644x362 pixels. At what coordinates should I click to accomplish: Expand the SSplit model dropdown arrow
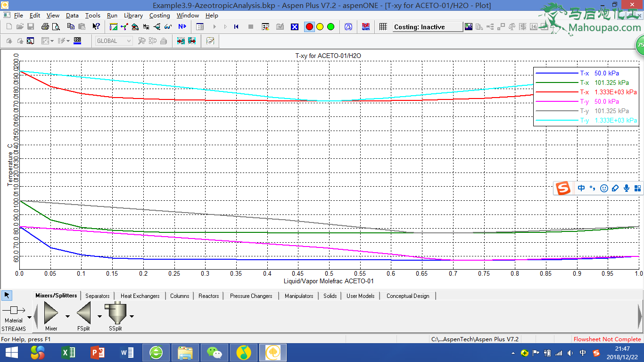132,316
